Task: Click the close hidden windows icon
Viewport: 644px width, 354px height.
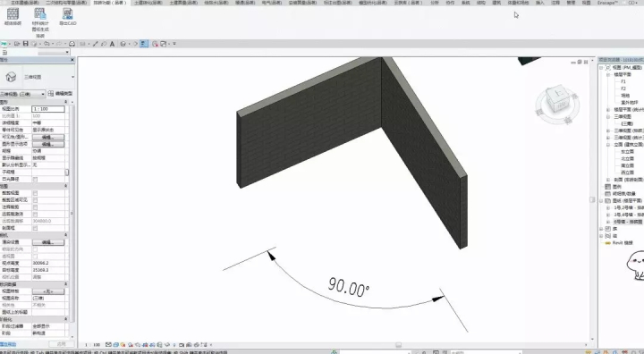Action: click(155, 44)
